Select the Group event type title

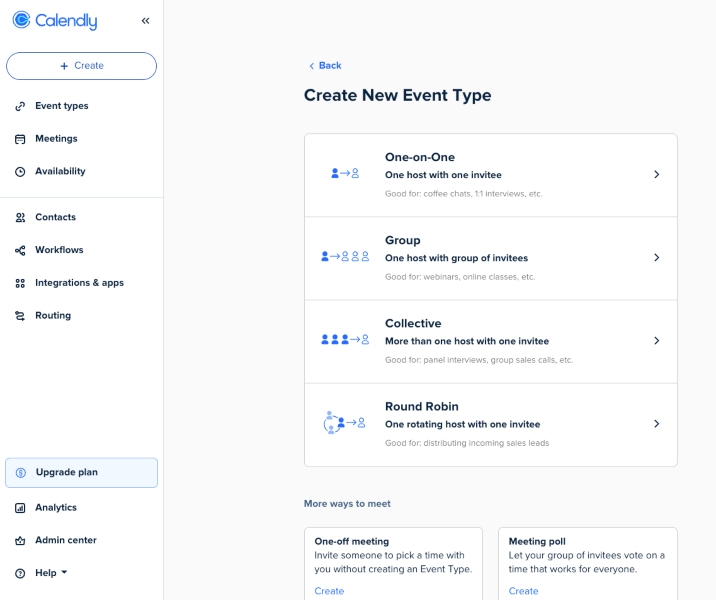click(x=402, y=240)
